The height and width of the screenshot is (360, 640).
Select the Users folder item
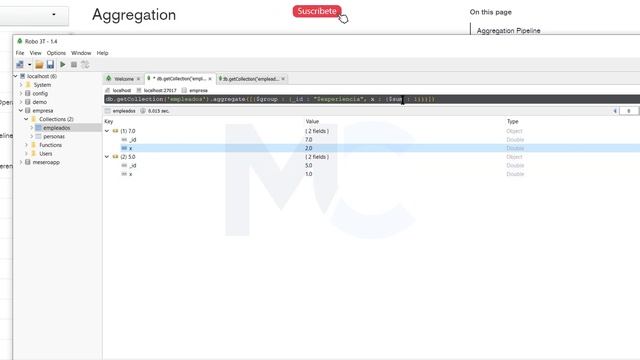click(x=46, y=153)
